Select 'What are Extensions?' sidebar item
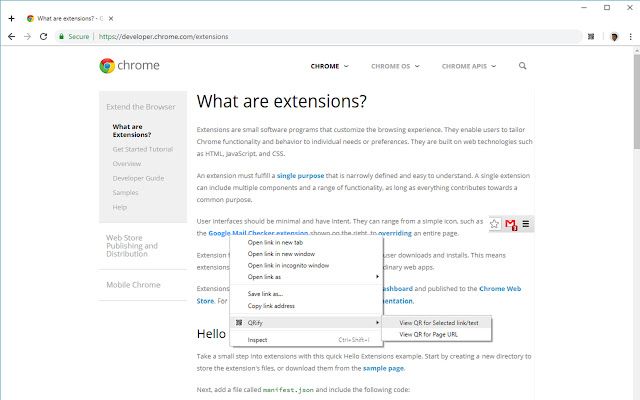 pyautogui.click(x=132, y=131)
